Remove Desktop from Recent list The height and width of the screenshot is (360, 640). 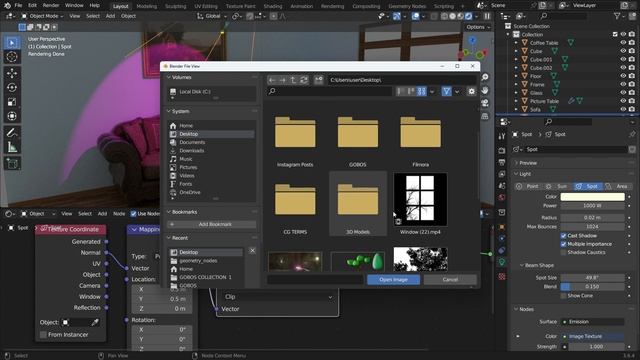pos(252,251)
